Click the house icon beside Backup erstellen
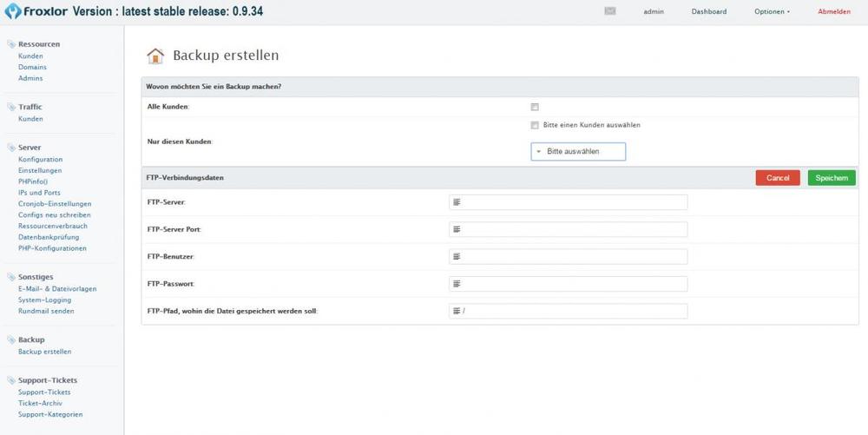 pyautogui.click(x=155, y=56)
